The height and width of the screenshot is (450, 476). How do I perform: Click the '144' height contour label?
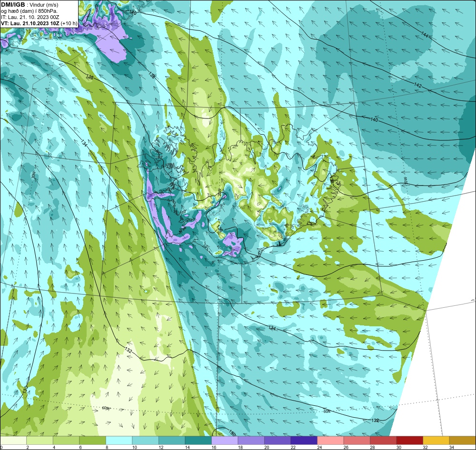point(425,36)
